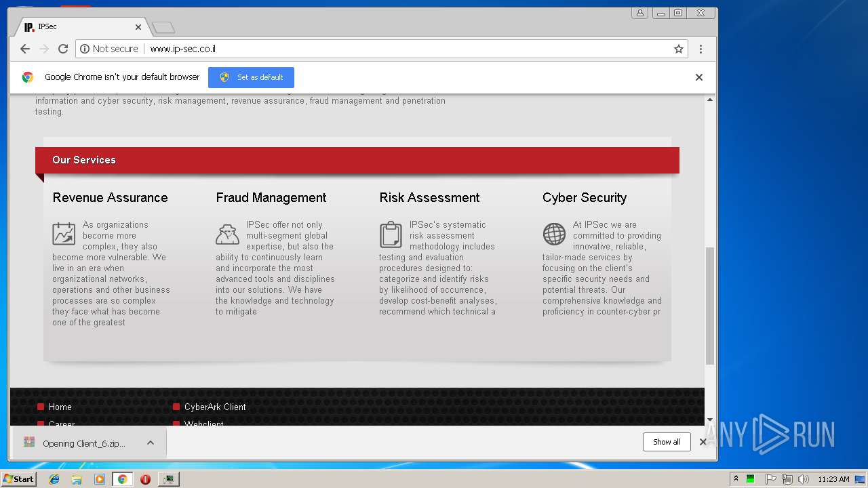Show all downloads
Image resolution: width=868 pixels, height=488 pixels.
[x=667, y=442]
